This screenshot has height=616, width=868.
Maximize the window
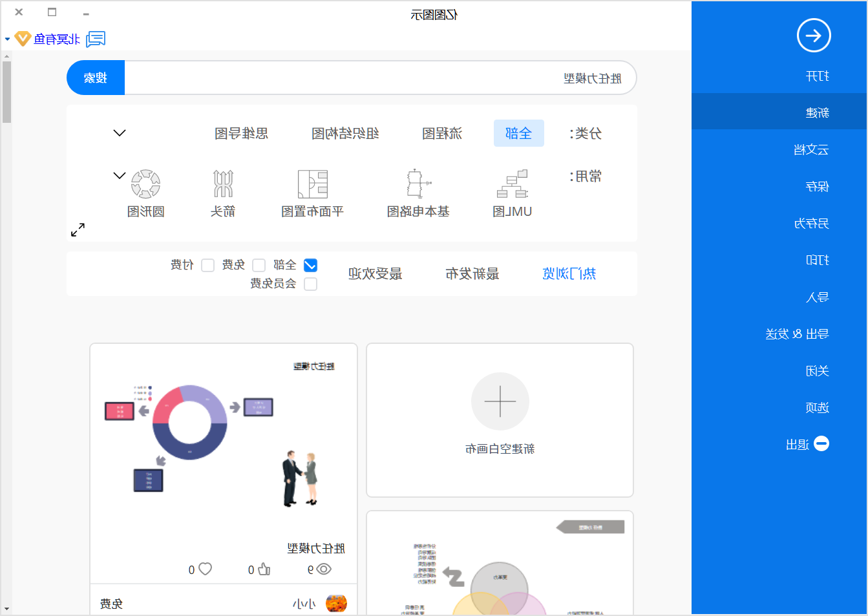[52, 12]
